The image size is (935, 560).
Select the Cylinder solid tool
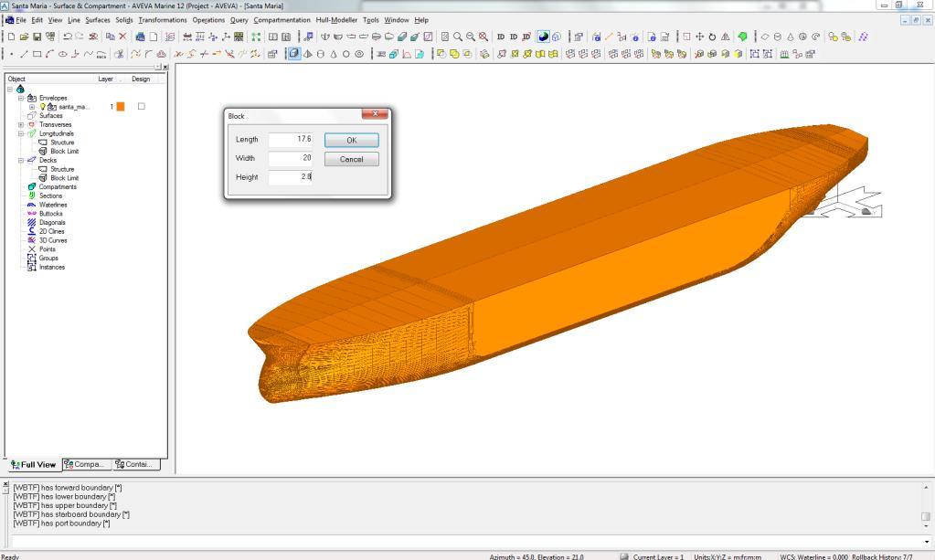pos(320,54)
